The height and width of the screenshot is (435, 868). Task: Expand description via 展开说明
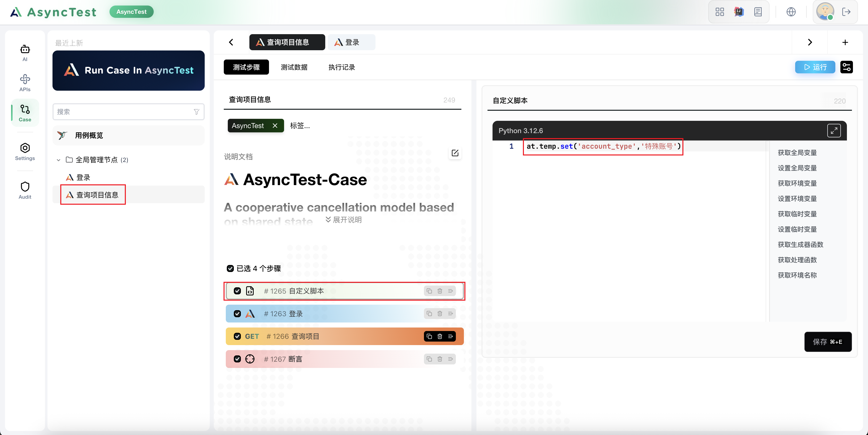click(x=343, y=220)
